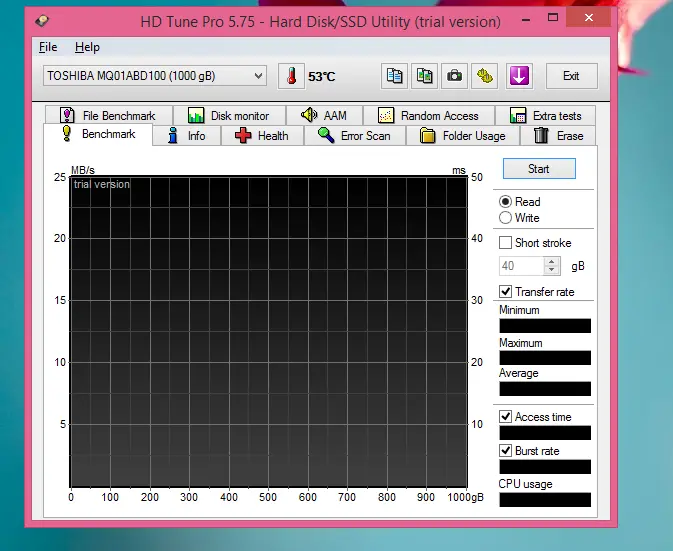Toggle the Access time checkbox
The height and width of the screenshot is (551, 673).
(x=506, y=416)
